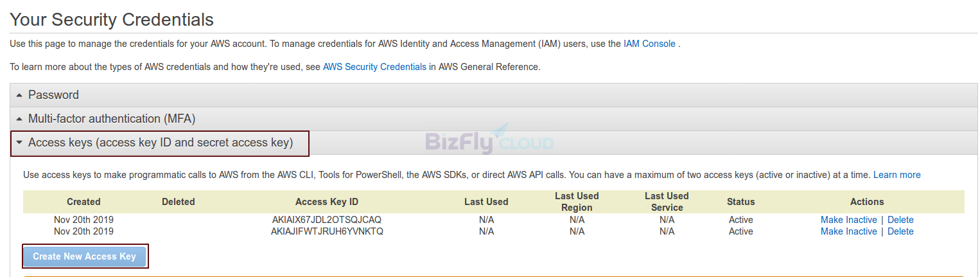Click the down-arrow icon beside Access keys

pyautogui.click(x=19, y=143)
